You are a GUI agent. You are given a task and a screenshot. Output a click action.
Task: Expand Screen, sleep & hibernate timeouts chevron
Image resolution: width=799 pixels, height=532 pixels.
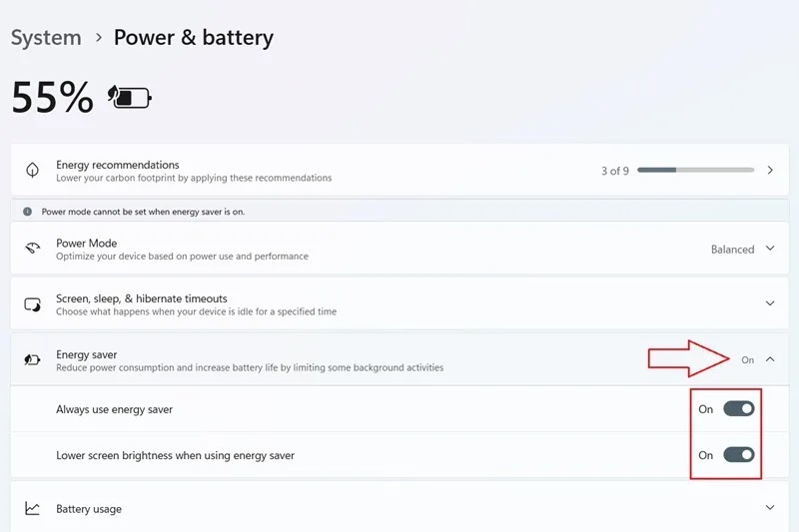[x=770, y=303]
